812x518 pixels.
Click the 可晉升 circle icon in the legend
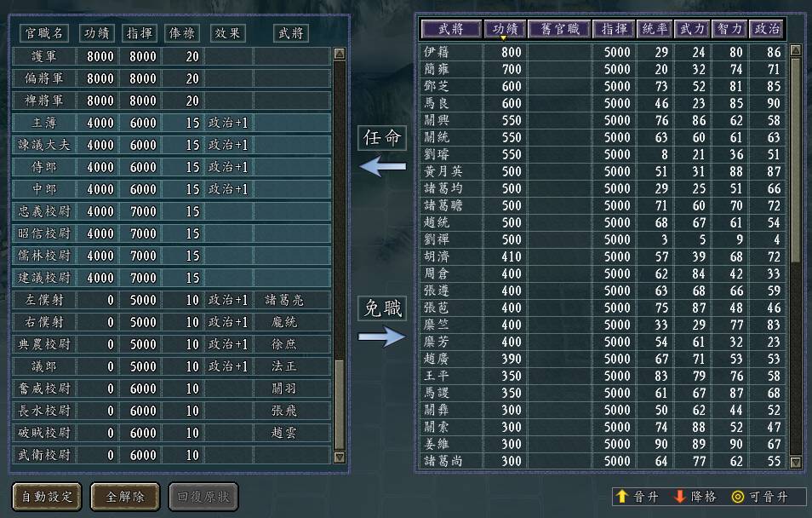(737, 497)
